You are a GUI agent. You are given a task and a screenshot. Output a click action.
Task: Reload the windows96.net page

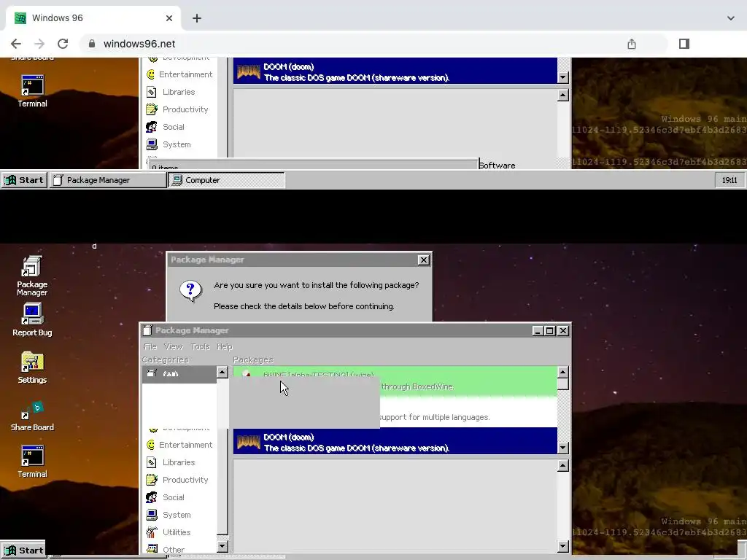(63, 44)
